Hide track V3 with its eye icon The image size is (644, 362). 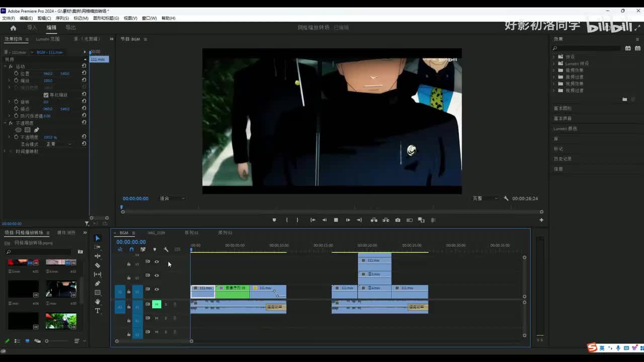[x=156, y=262]
